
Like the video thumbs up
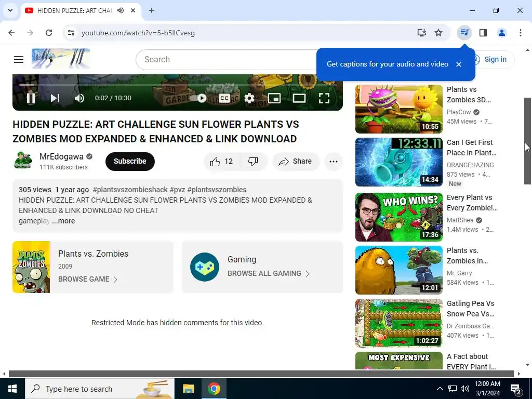click(x=222, y=162)
